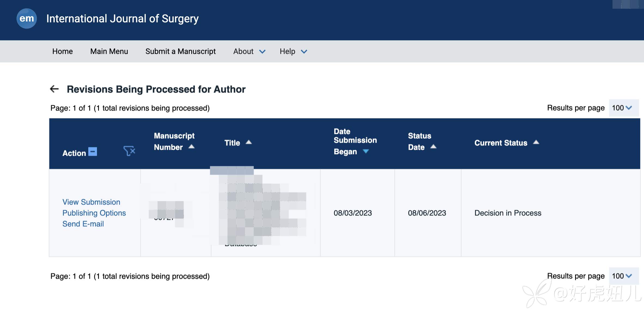Click the Publishing Options link
The width and height of the screenshot is (644, 311).
[x=94, y=213]
